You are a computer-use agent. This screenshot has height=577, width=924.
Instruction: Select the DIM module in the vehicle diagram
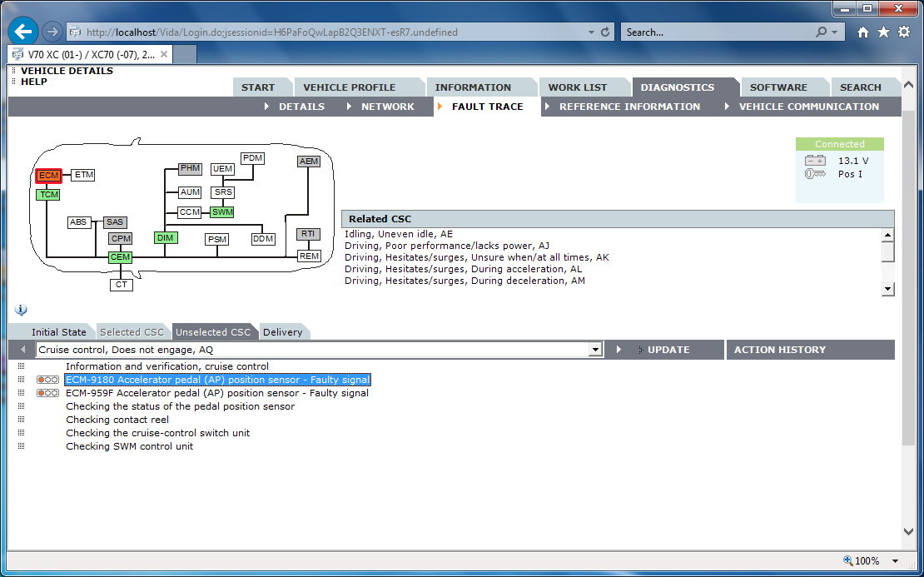pyautogui.click(x=164, y=237)
